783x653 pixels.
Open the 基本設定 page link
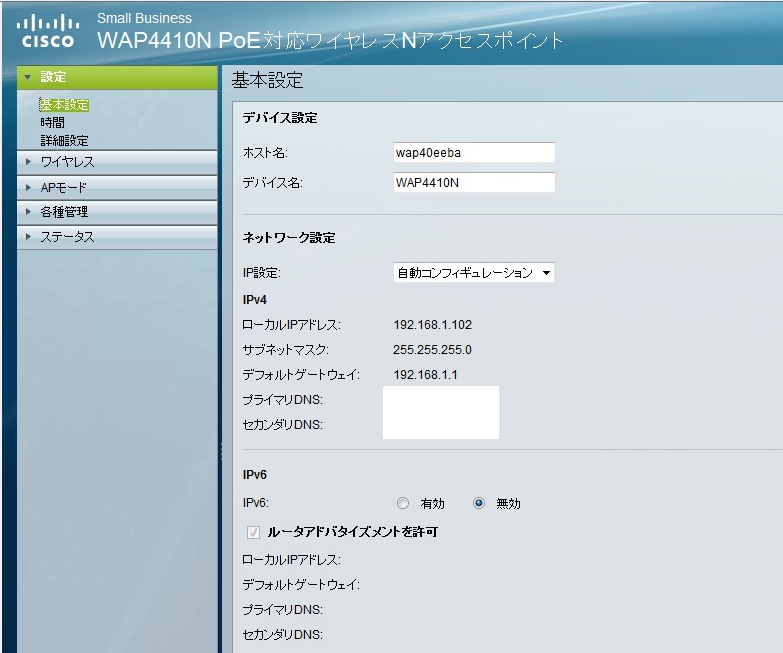[x=64, y=105]
